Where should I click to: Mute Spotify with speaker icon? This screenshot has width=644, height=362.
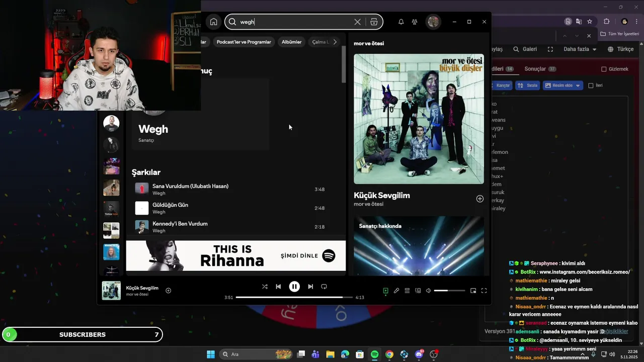[429, 291]
